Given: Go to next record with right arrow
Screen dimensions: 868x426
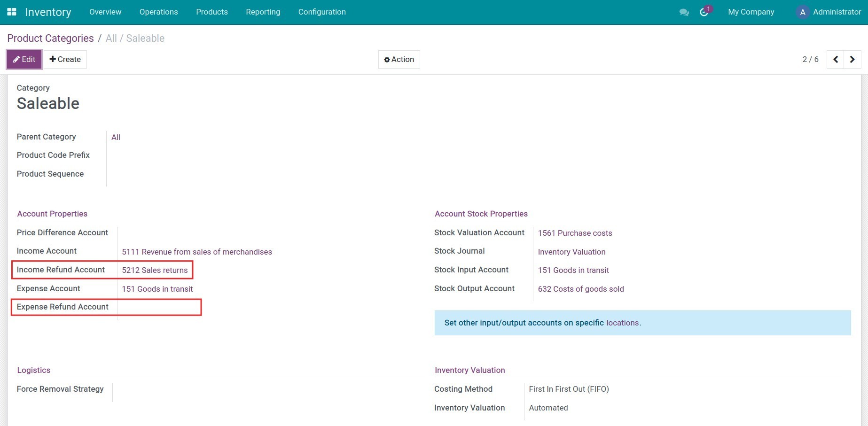Looking at the screenshot, I should pyautogui.click(x=852, y=59).
